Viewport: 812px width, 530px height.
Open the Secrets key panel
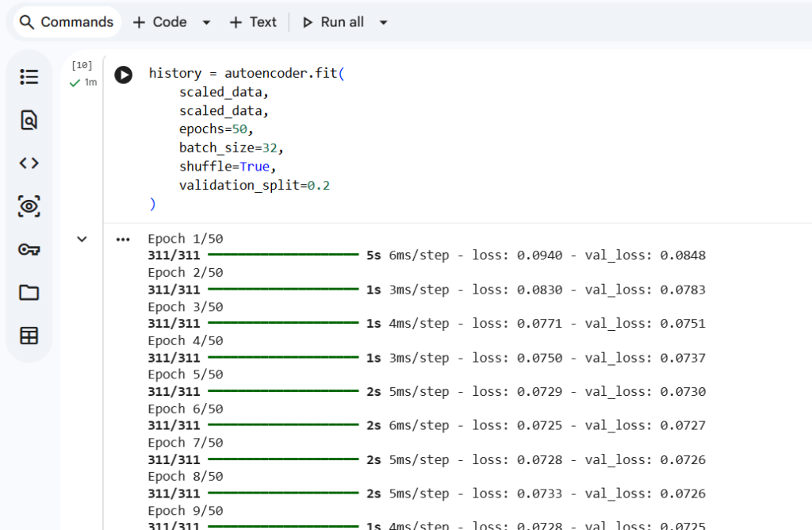click(x=29, y=250)
